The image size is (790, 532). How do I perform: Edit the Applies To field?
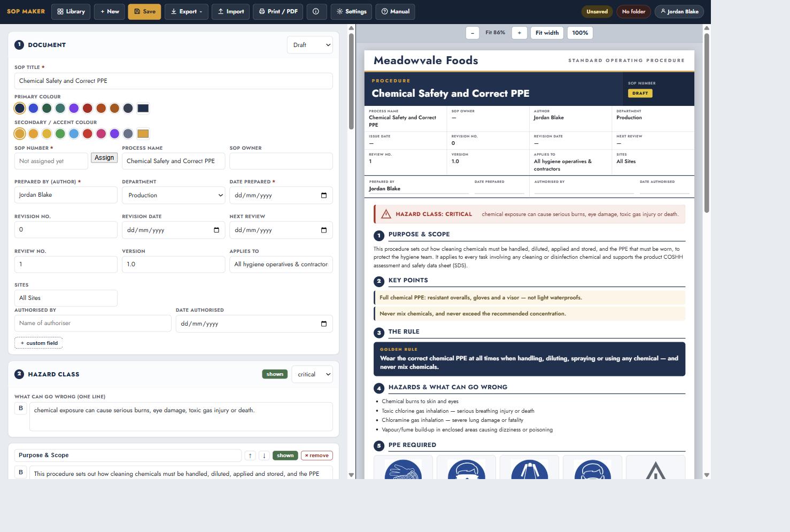pos(281,264)
